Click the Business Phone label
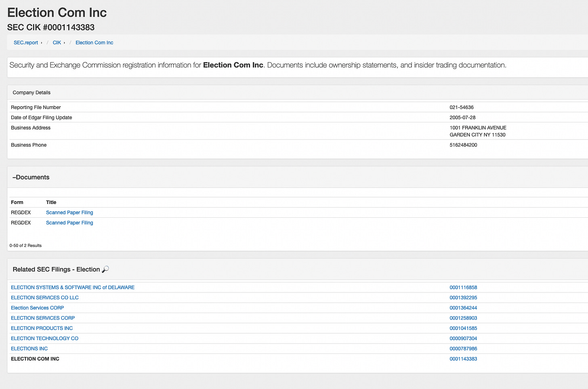This screenshot has height=389, width=588. click(29, 145)
